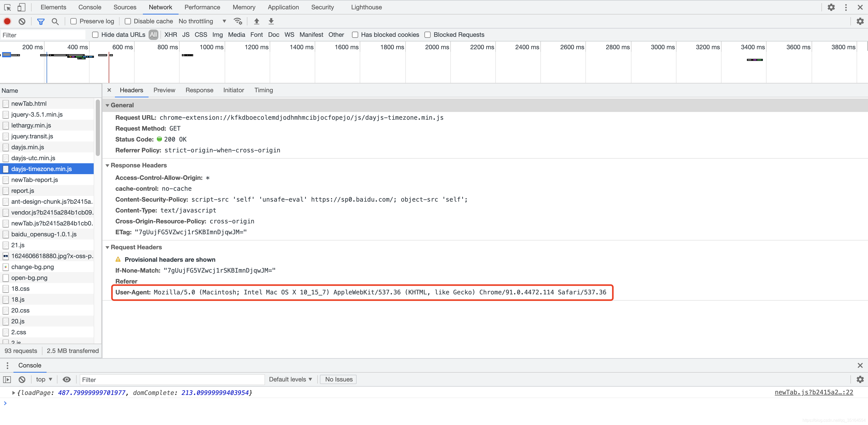868x425 pixels.
Task: Click the DevTools more options kebab icon
Action: click(846, 7)
